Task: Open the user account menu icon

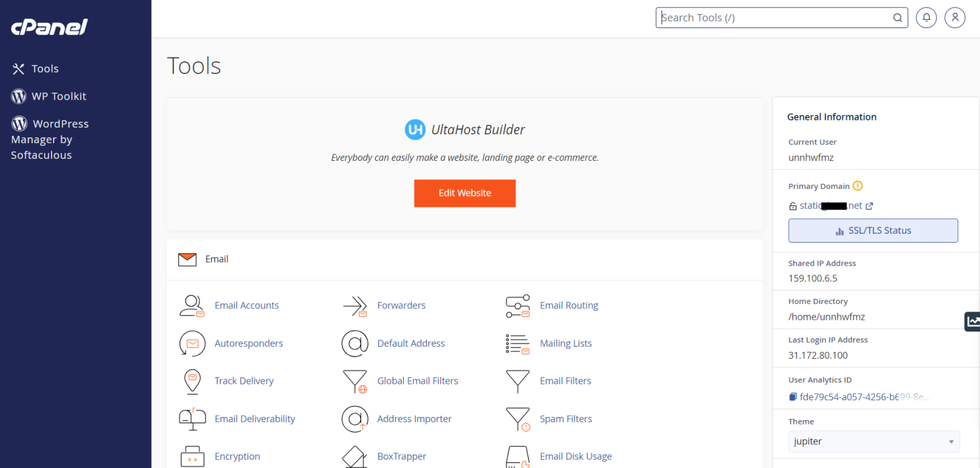Action: (x=954, y=17)
